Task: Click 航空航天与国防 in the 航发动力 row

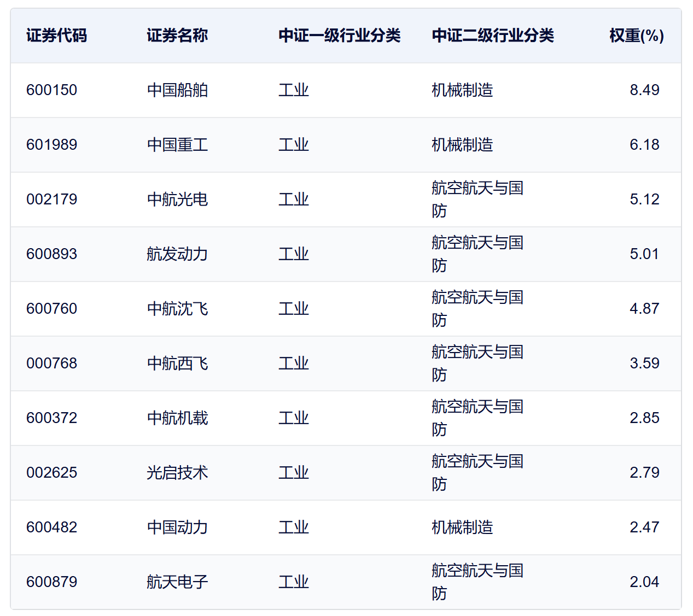Action: click(x=477, y=254)
